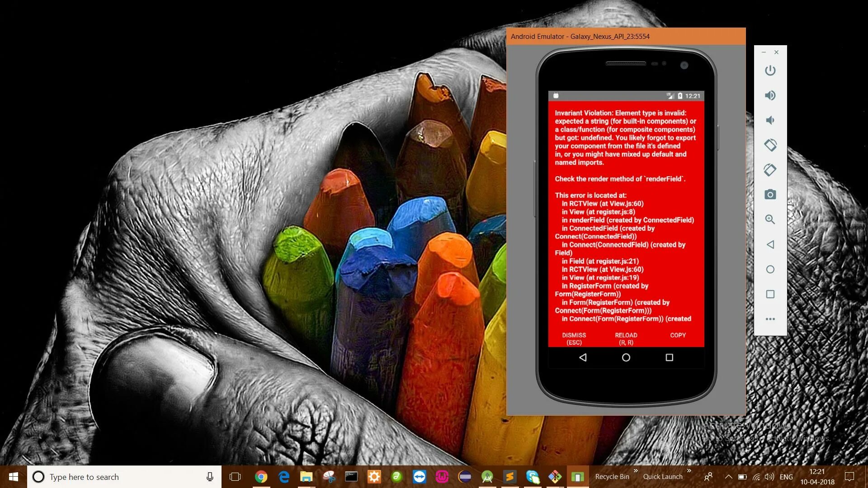Take a screenshot with the camera icon
The height and width of the screenshot is (488, 868).
(x=770, y=195)
